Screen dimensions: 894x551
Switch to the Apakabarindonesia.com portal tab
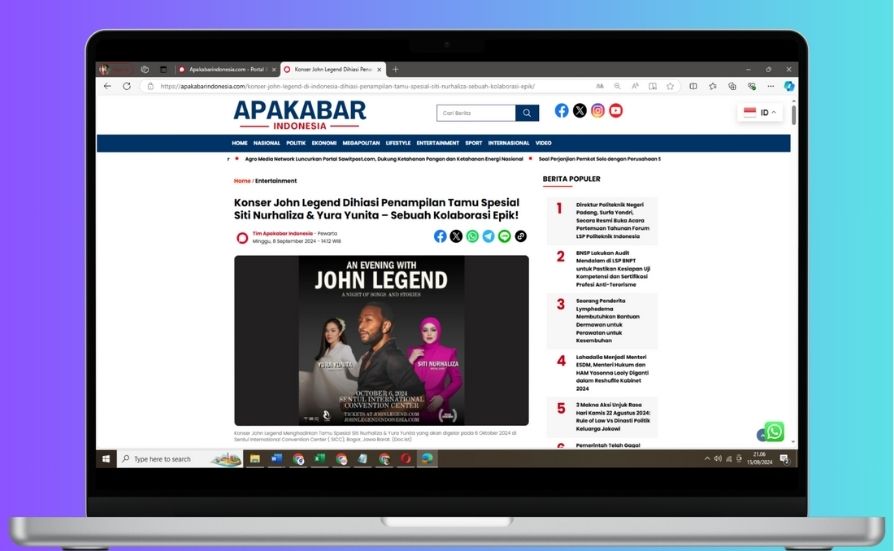click(225, 69)
